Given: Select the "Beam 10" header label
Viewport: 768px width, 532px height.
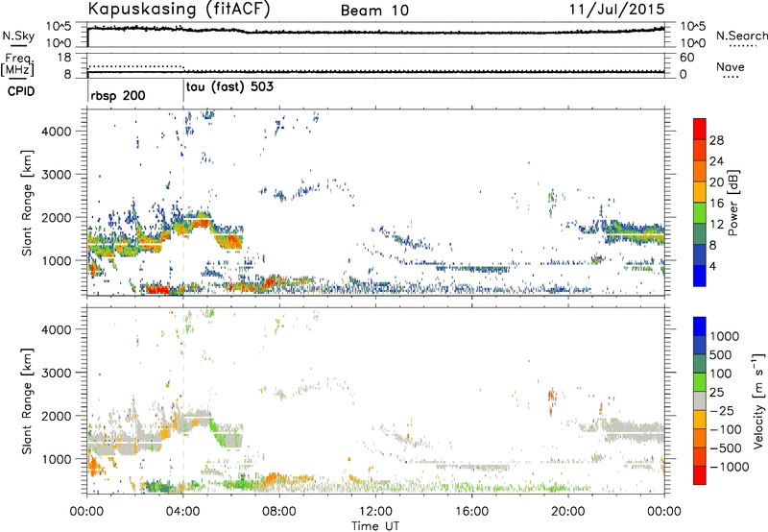Looking at the screenshot, I should [x=374, y=11].
